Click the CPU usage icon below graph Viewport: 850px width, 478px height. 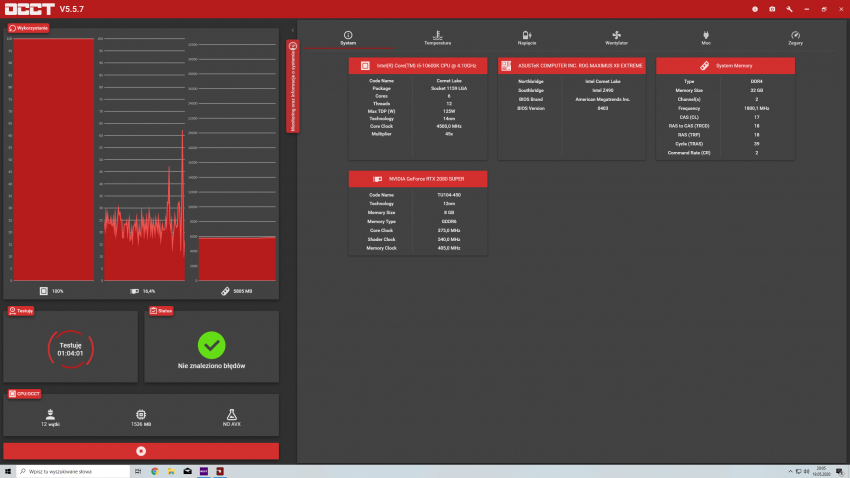pos(44,291)
